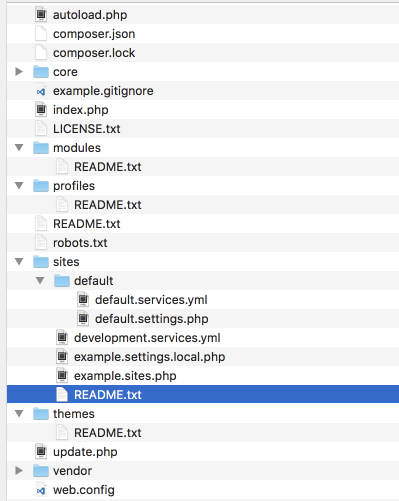Select the README.txt name inside themes folder

108,433
